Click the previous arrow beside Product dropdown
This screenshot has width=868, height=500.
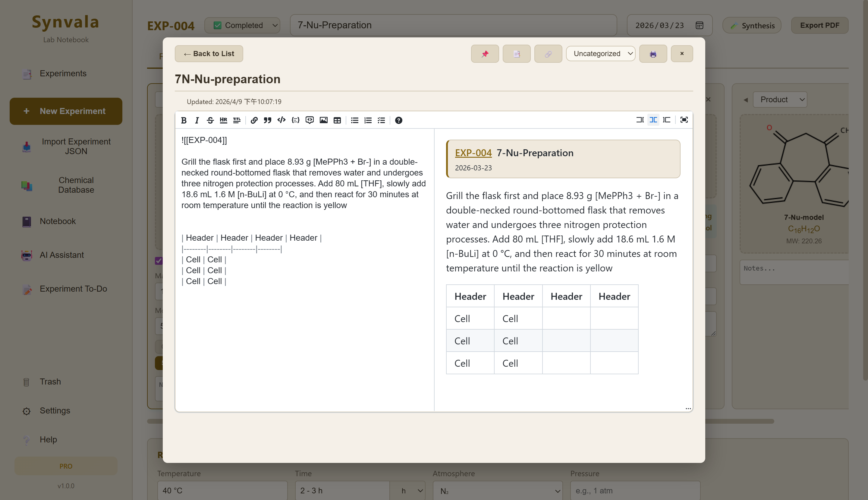745,100
